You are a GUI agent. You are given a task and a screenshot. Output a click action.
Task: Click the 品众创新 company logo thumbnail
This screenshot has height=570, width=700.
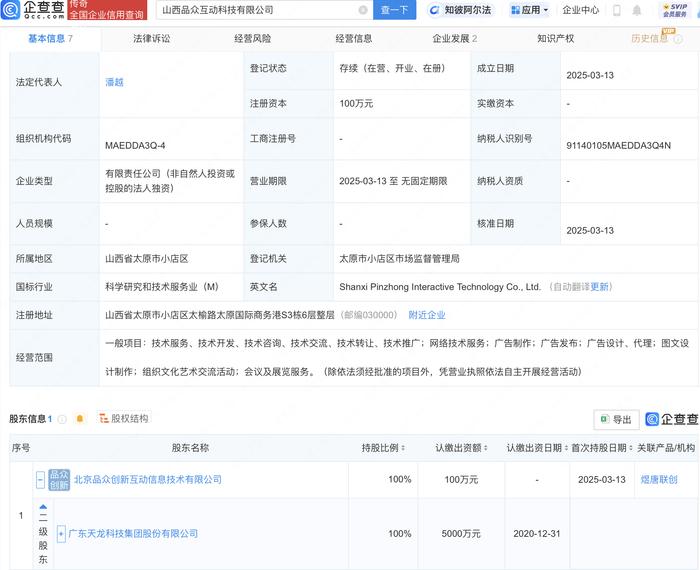59,480
